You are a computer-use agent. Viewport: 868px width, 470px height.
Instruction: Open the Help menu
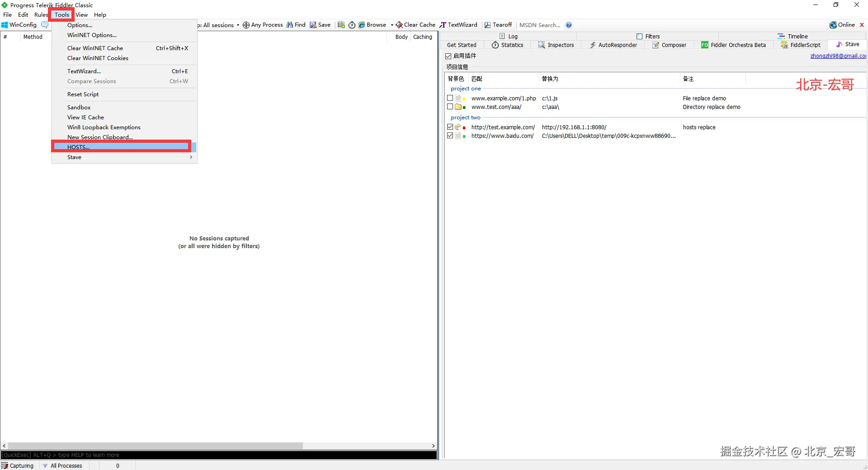[x=100, y=14]
